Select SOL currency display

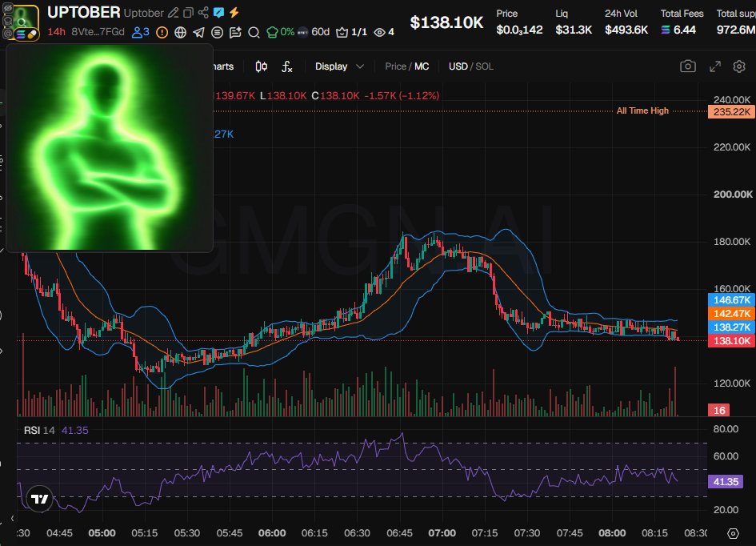point(485,66)
